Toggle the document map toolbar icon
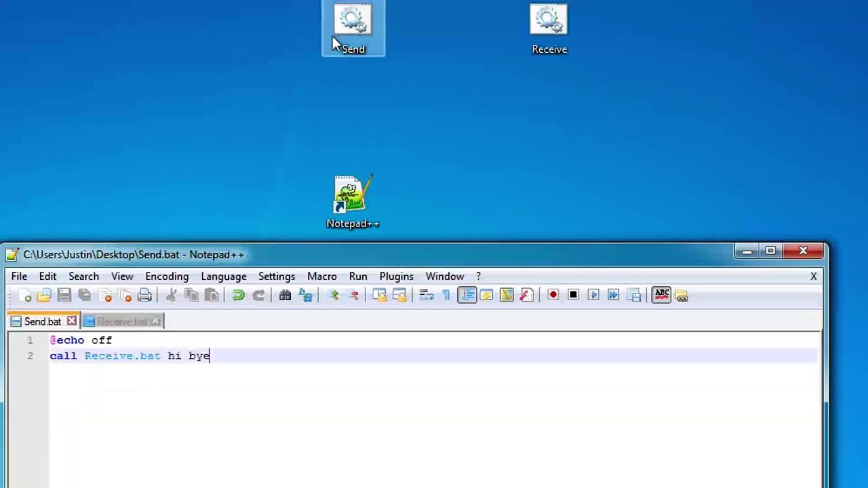The height and width of the screenshot is (488, 868). pos(507,296)
